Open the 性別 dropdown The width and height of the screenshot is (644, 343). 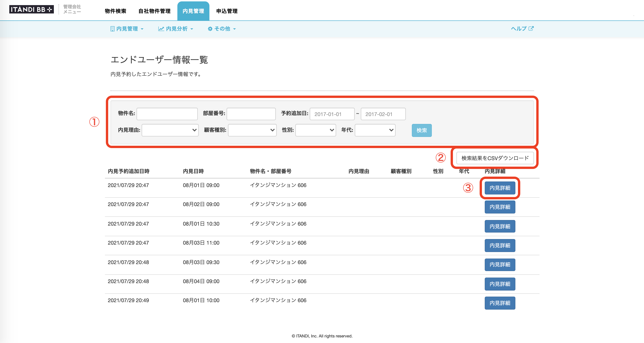315,130
